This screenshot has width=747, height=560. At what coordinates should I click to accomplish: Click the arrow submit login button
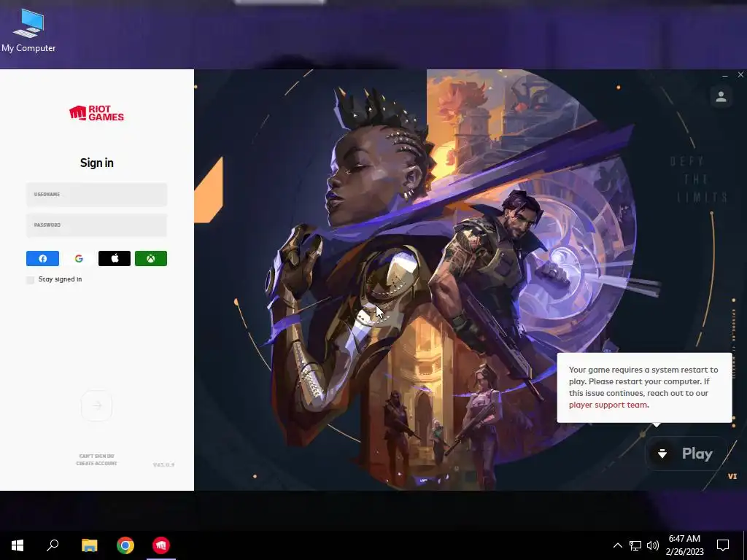97,405
